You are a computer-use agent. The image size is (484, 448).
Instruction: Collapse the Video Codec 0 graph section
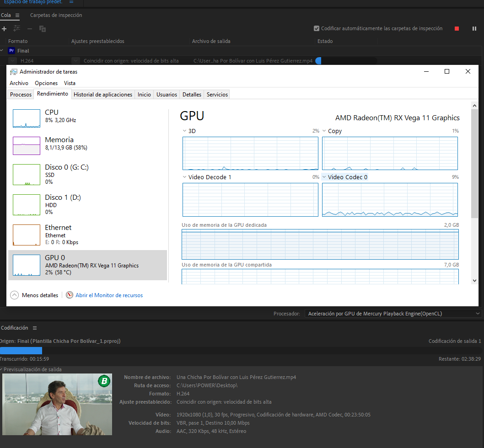click(324, 177)
